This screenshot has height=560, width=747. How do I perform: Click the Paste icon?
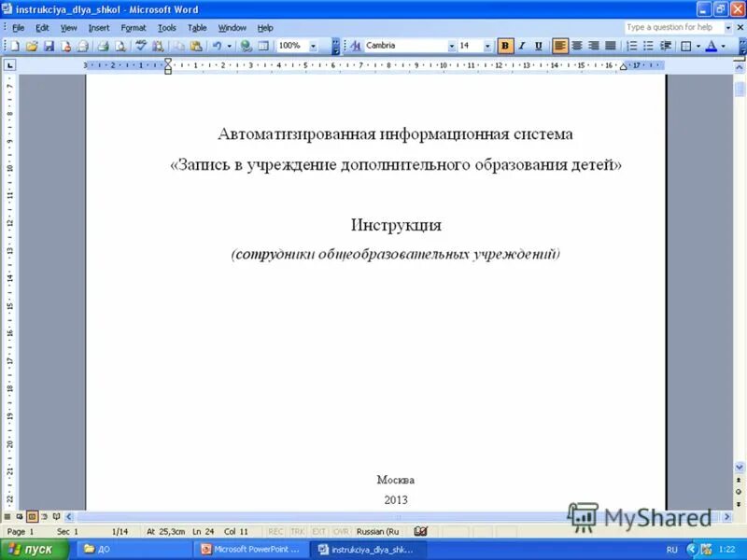click(194, 46)
